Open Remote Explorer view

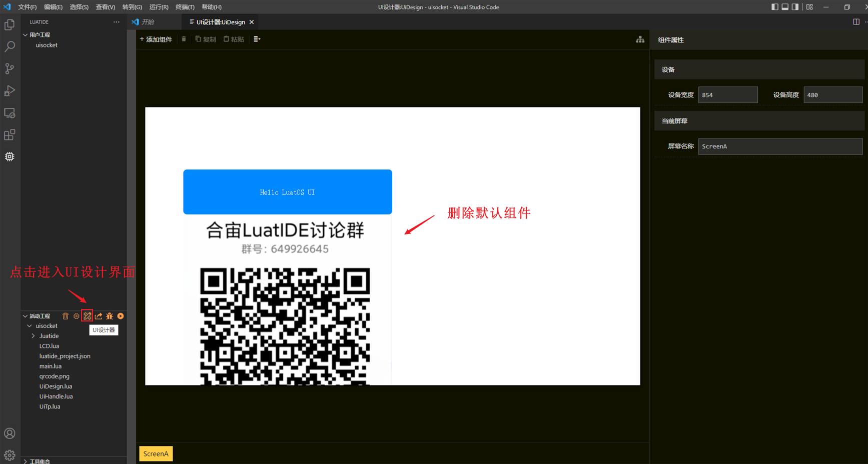(10, 113)
